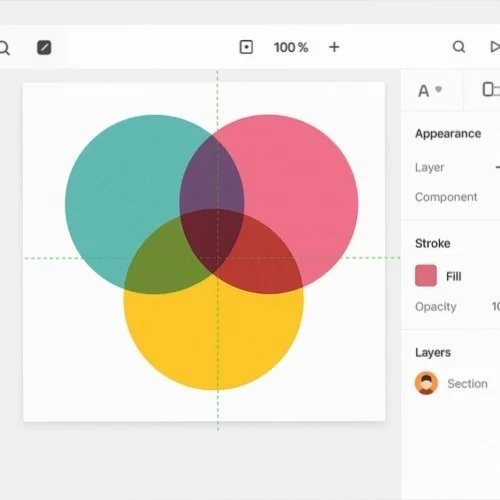The width and height of the screenshot is (500, 500).
Task: Click the Layers section heading
Action: click(433, 352)
